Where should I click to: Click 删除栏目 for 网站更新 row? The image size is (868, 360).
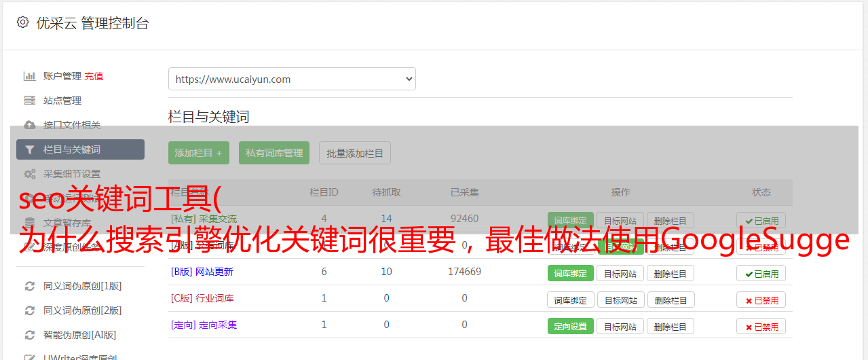coord(671,273)
